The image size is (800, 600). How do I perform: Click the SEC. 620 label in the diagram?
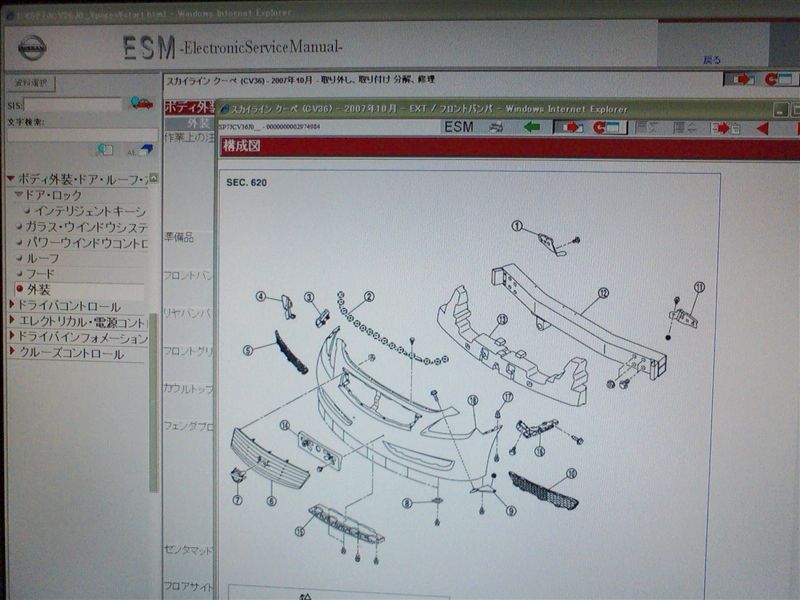tap(246, 183)
